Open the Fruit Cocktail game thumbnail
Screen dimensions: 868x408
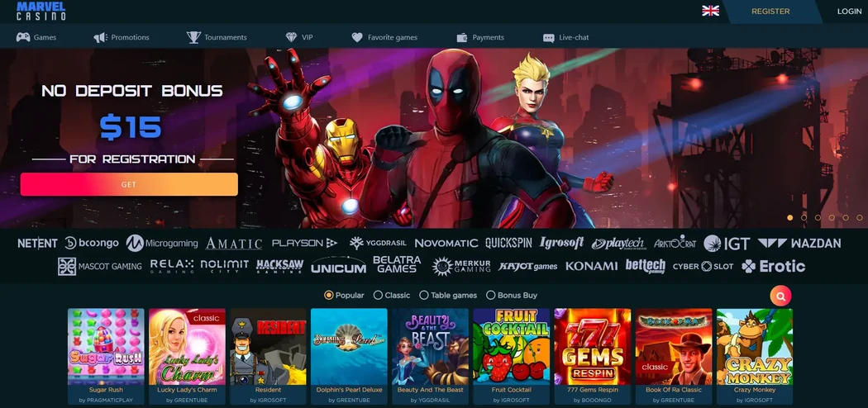pos(511,347)
